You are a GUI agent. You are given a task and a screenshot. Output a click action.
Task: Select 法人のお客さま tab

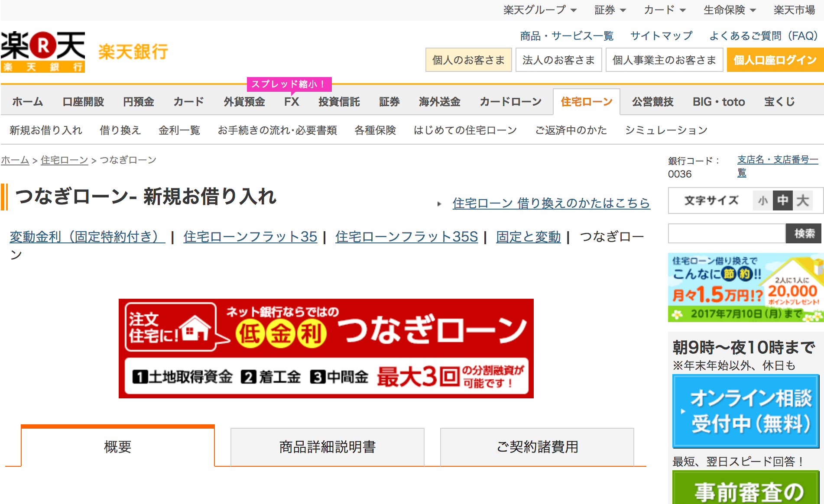coord(559,60)
